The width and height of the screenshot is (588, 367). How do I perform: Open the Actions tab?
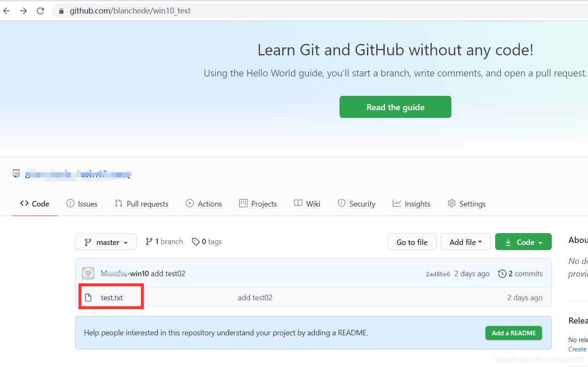tap(204, 204)
